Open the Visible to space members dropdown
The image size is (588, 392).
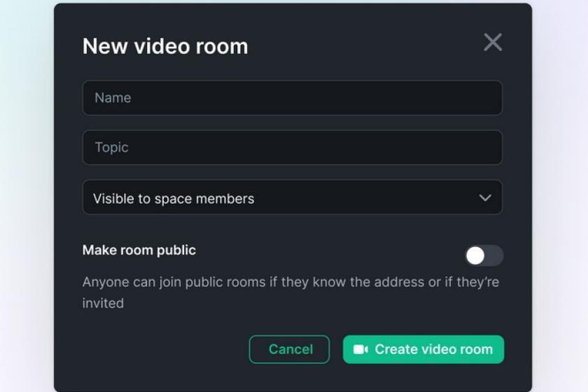point(292,197)
